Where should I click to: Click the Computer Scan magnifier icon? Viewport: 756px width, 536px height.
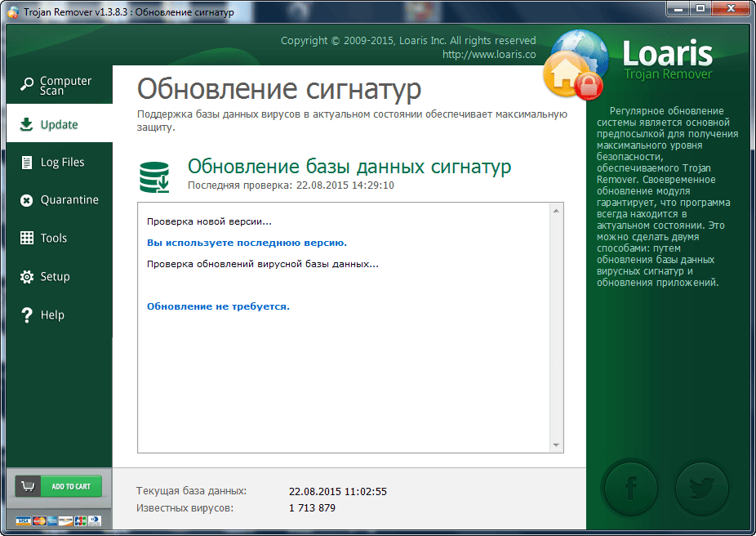pyautogui.click(x=26, y=84)
